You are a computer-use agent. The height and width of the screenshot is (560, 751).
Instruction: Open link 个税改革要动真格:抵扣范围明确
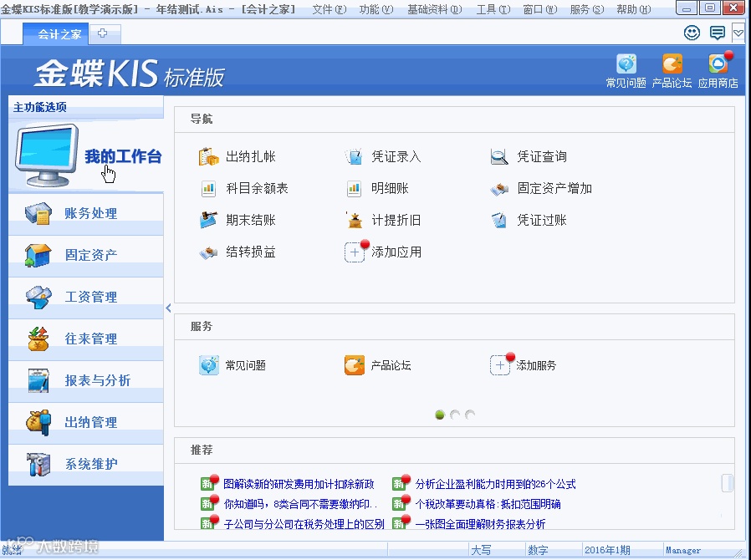point(488,504)
